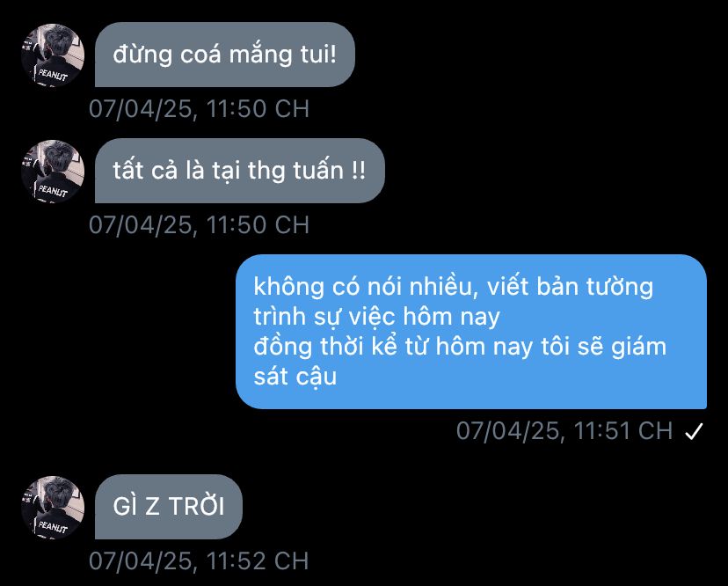Select the "tất cả là tại thg tuấn !!" bubble
Image resolution: width=728 pixels, height=586 pixels.
pyautogui.click(x=239, y=171)
